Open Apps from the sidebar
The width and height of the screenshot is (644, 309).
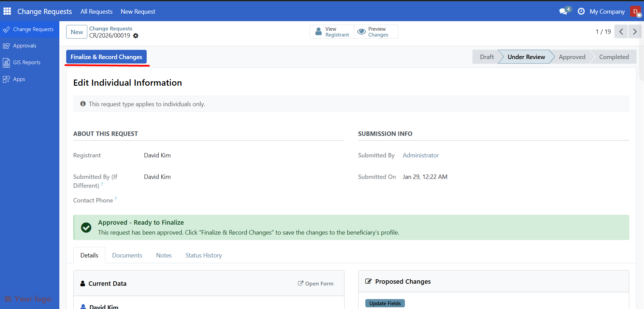19,79
